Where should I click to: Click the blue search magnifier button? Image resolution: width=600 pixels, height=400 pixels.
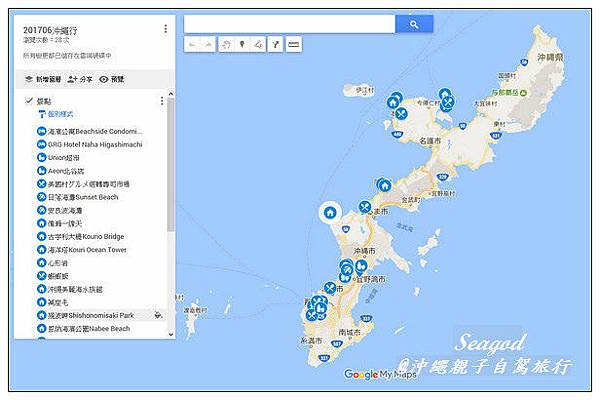click(x=414, y=24)
